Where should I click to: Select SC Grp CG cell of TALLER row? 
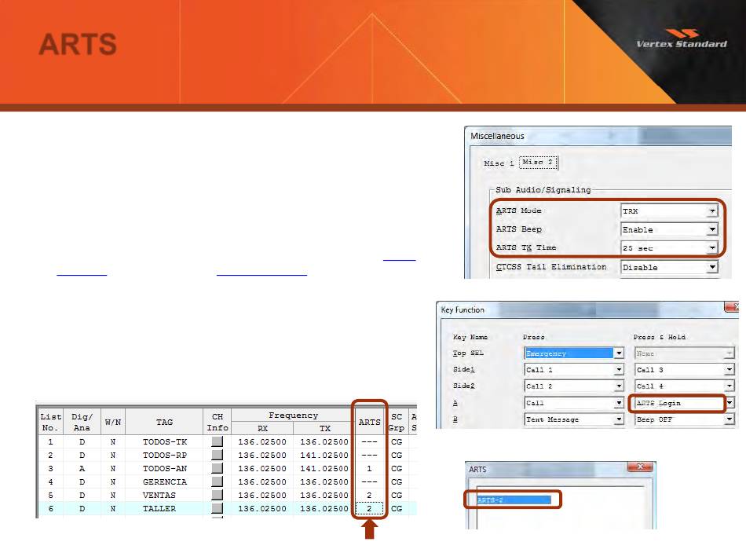point(397,509)
